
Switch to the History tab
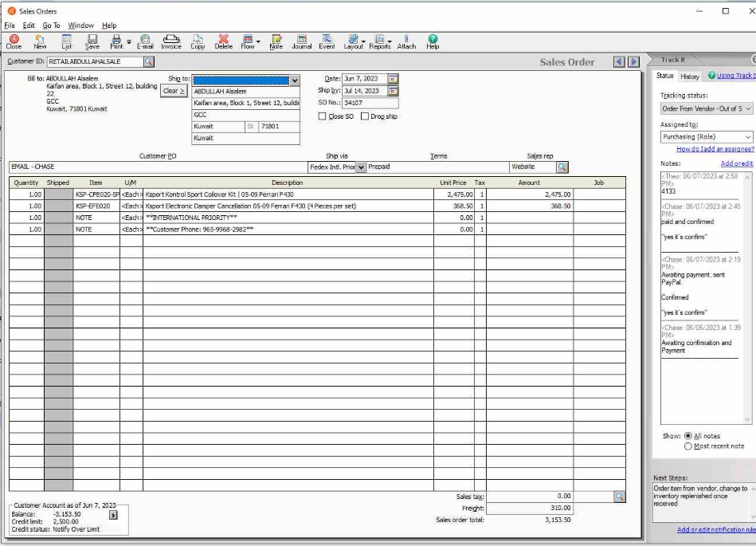tap(689, 77)
